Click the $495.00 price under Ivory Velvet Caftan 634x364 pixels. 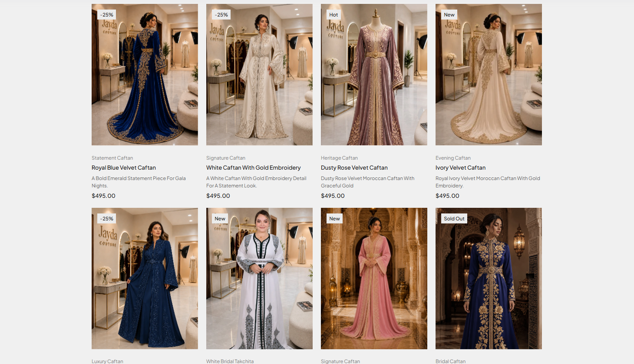447,196
